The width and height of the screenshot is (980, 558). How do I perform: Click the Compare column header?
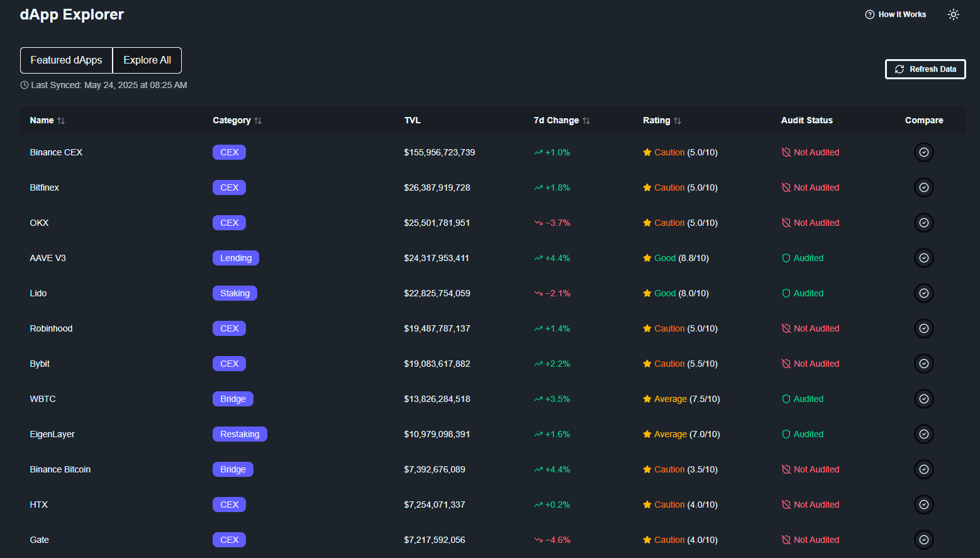point(924,120)
